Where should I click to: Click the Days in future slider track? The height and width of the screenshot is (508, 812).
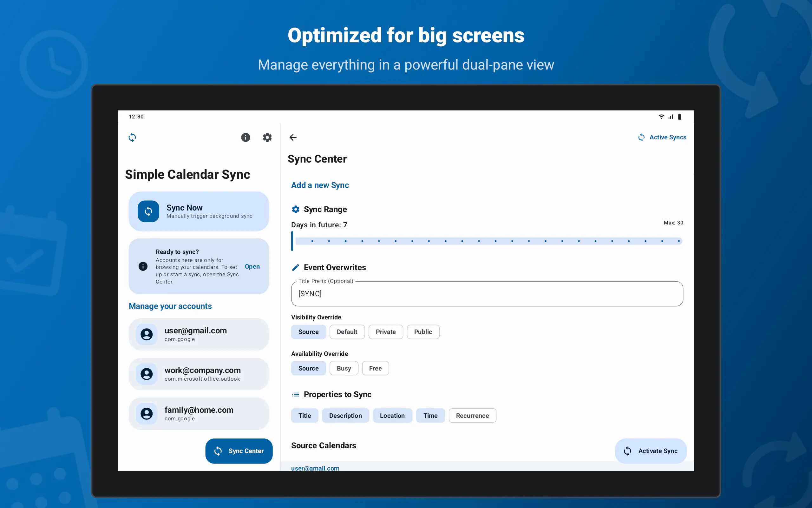click(x=488, y=241)
